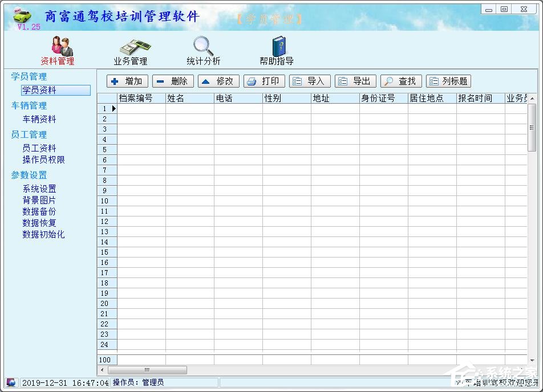Click the 身份证号 column header
543x392 pixels.
tap(384, 98)
